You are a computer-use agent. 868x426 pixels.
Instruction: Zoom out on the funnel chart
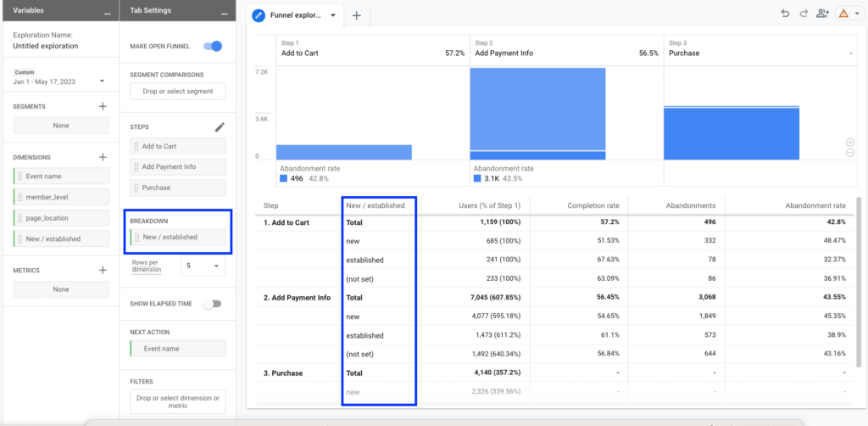click(849, 153)
